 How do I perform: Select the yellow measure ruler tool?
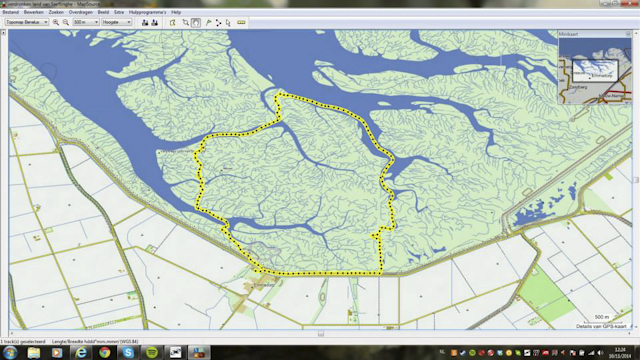241,22
